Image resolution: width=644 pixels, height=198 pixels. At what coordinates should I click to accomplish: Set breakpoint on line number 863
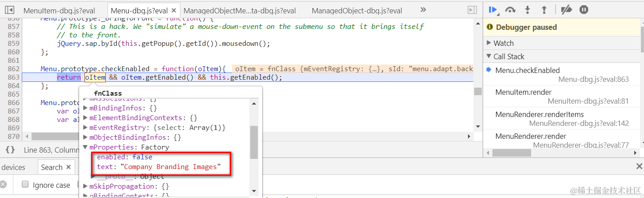point(13,77)
